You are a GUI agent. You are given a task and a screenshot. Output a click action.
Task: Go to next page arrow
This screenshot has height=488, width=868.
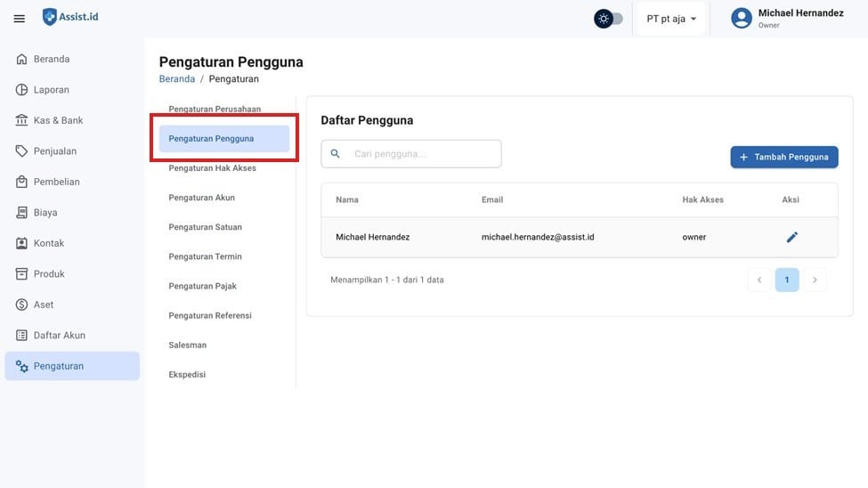tap(814, 280)
